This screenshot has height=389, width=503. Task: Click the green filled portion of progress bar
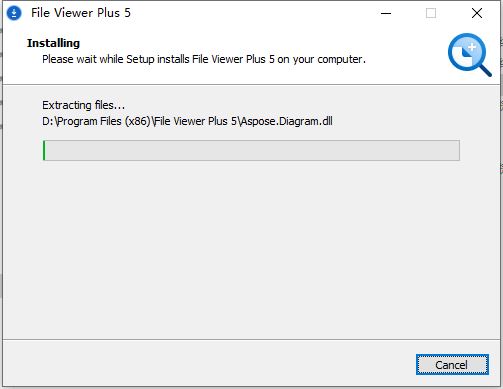click(x=44, y=150)
